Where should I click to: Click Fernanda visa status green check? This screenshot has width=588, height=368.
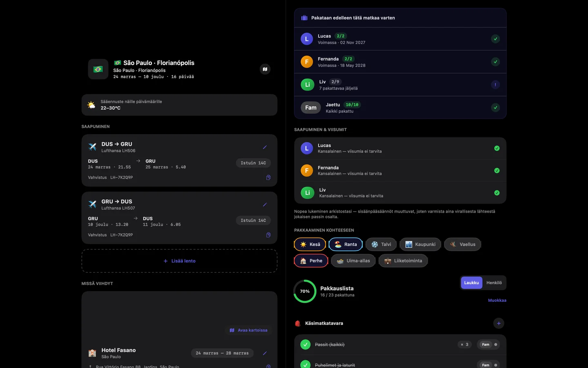pyautogui.click(x=497, y=171)
